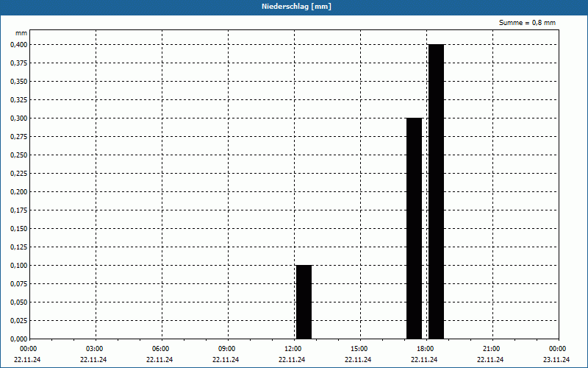This screenshot has height=368, width=588.
Task: Click the 0,350 y-axis value
Action: click(19, 82)
